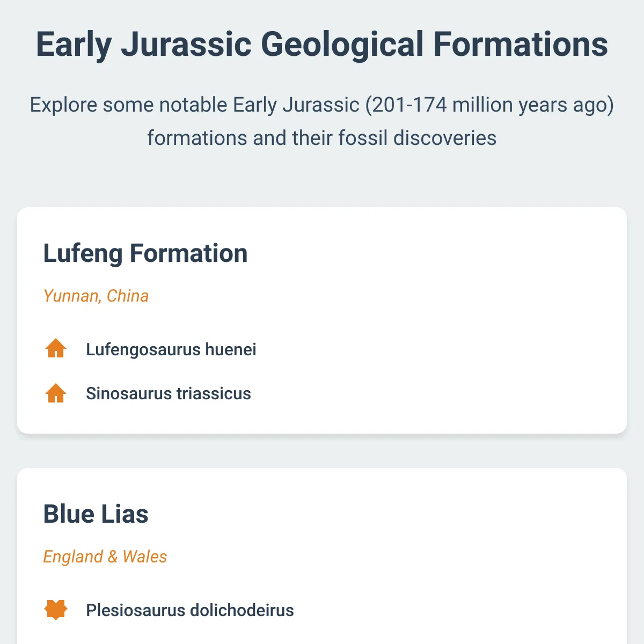Open the Blue Lias heading
The width and height of the screenshot is (644, 644).
click(96, 514)
